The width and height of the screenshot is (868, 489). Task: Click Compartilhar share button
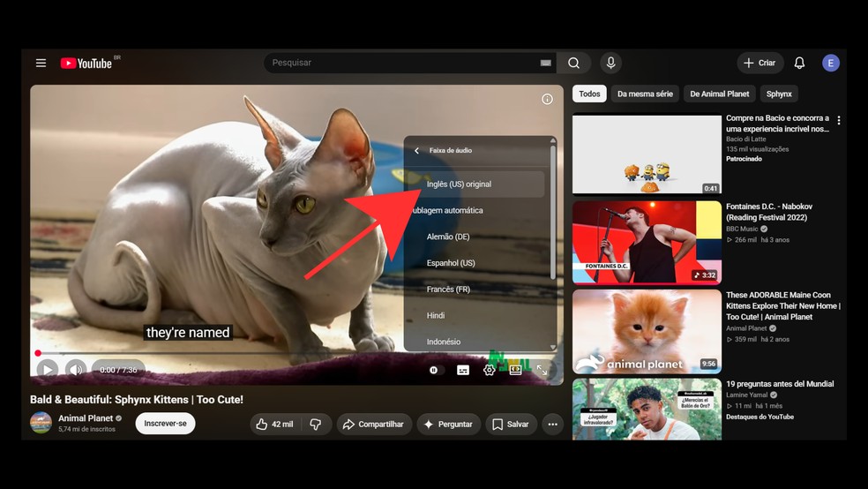tap(374, 425)
